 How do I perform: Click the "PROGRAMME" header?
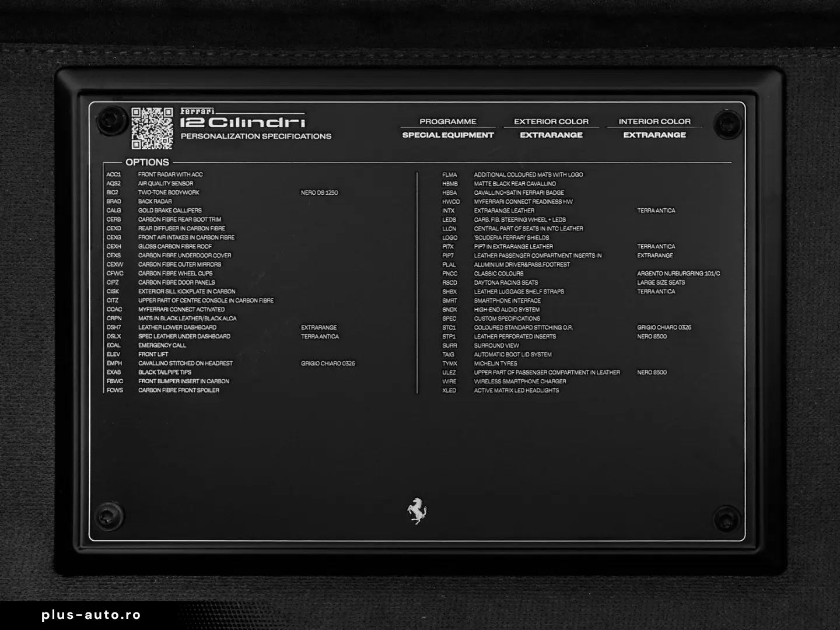448,121
